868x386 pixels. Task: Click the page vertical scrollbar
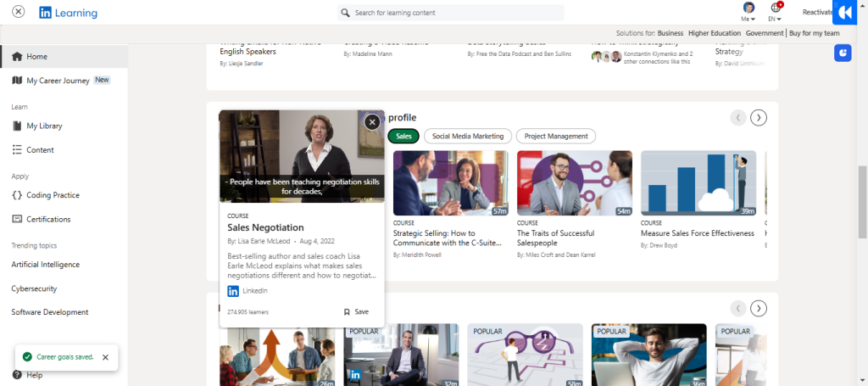click(x=862, y=202)
